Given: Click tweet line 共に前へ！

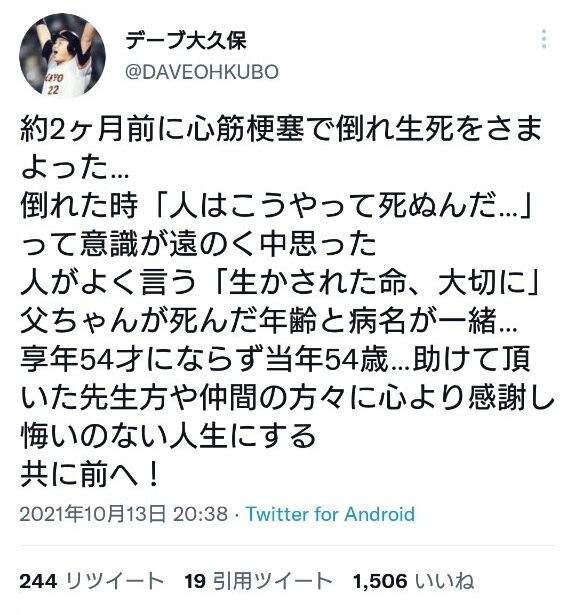Looking at the screenshot, I should [x=90, y=474].
